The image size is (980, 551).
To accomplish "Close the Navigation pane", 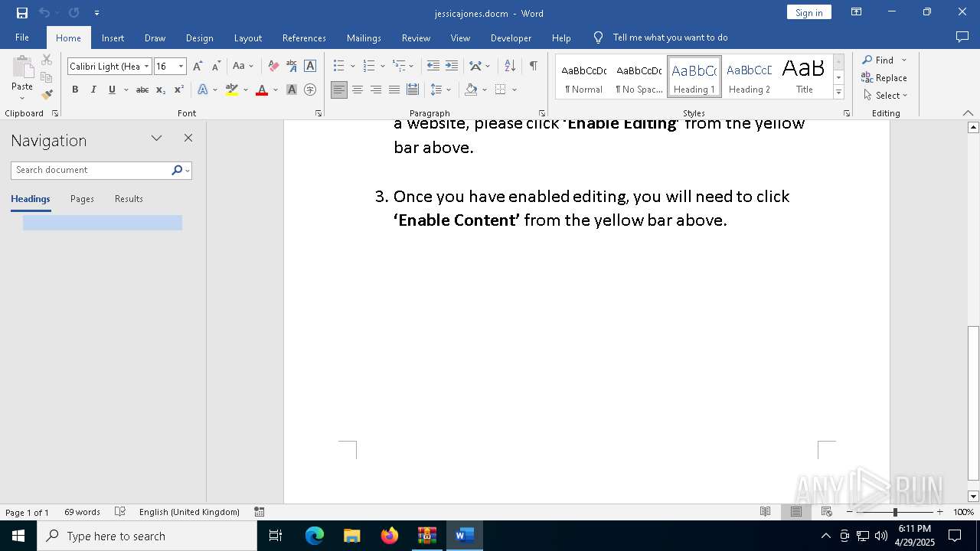I will (x=188, y=139).
